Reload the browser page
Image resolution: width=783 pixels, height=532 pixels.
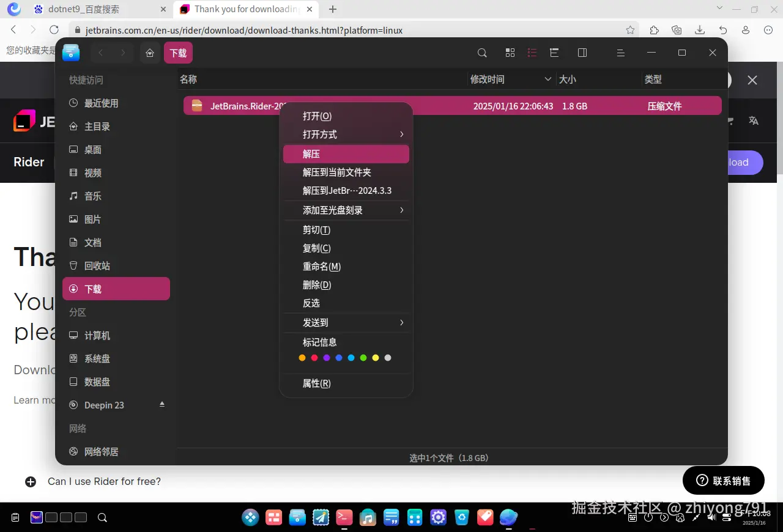click(54, 30)
